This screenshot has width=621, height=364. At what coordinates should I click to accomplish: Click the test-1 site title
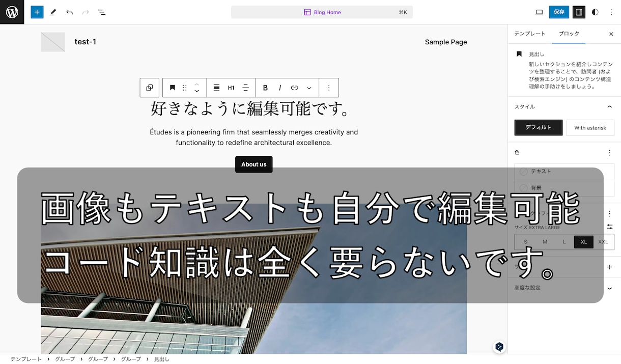[85, 42]
